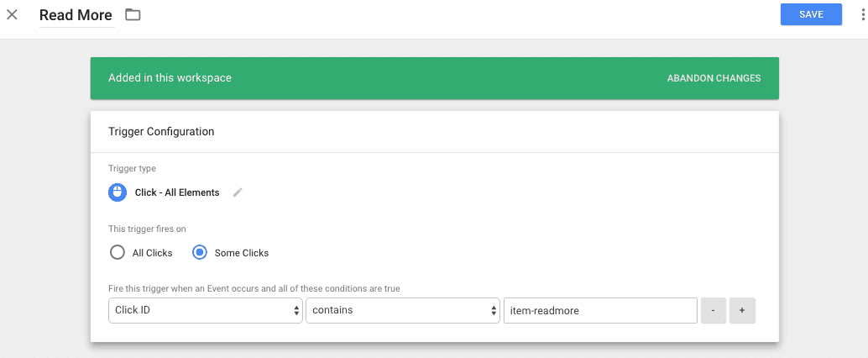The image size is (868, 358).
Task: Select the All Clicks radio option
Action: (x=118, y=252)
